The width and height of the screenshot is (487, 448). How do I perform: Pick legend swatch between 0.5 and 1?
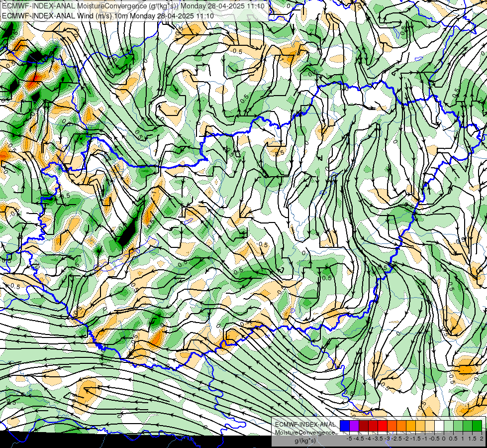click(458, 426)
